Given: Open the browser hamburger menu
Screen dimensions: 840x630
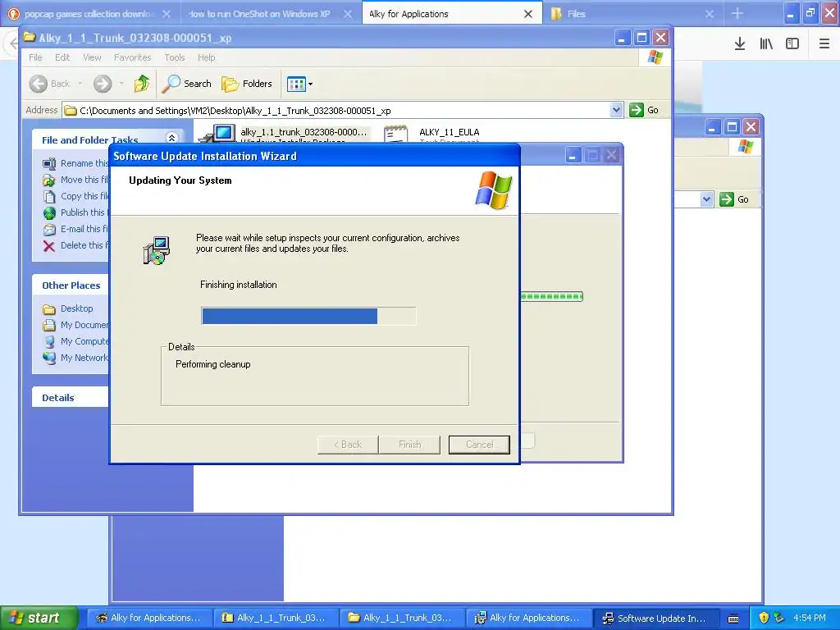Looking at the screenshot, I should 824,43.
